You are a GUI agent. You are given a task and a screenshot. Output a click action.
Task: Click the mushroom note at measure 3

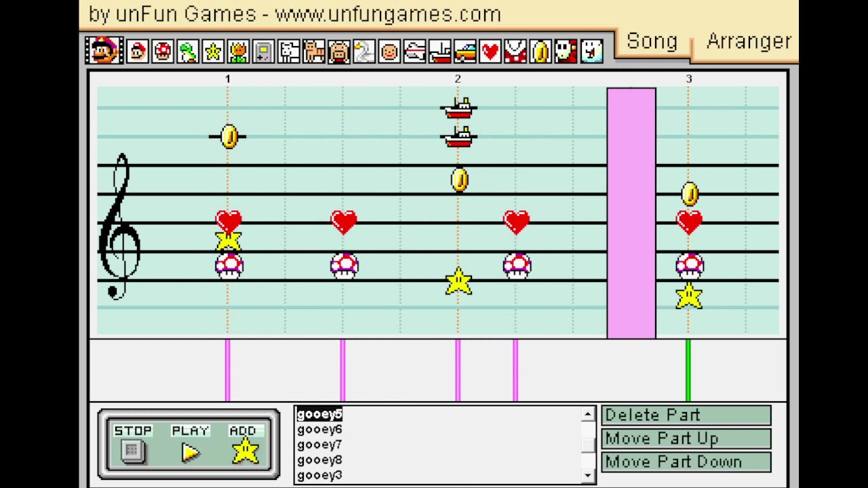click(x=690, y=266)
